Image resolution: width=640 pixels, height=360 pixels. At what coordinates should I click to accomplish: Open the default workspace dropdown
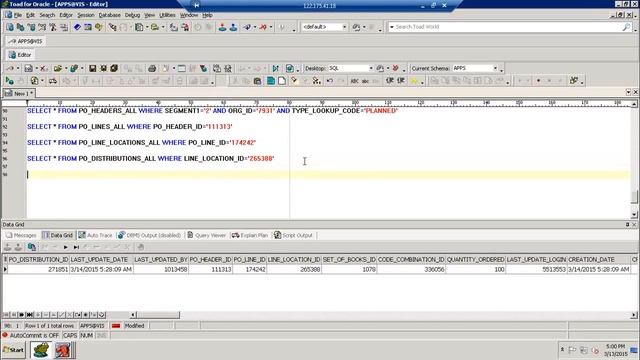coord(344,27)
